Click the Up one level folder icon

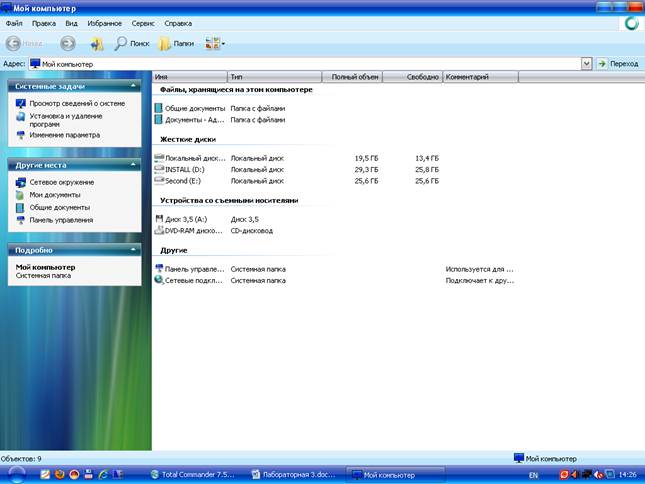[97, 44]
